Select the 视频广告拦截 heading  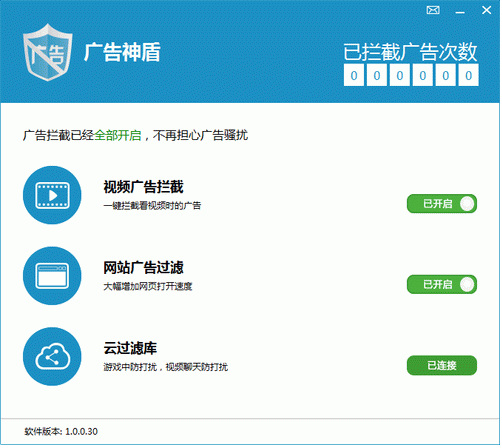click(144, 187)
